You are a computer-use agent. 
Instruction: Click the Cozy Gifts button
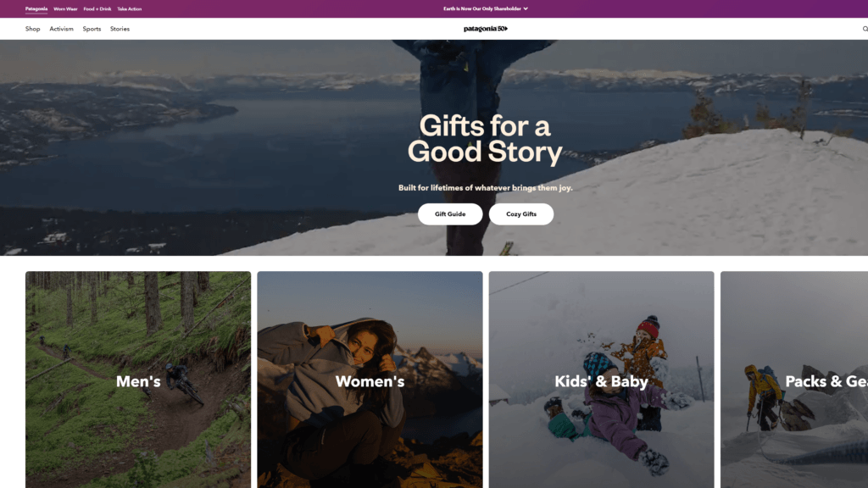[x=521, y=213]
